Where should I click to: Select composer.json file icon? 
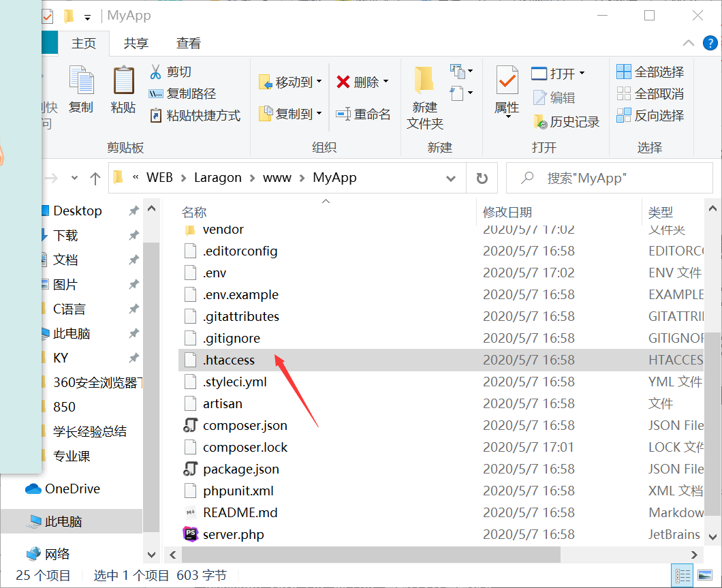point(190,425)
